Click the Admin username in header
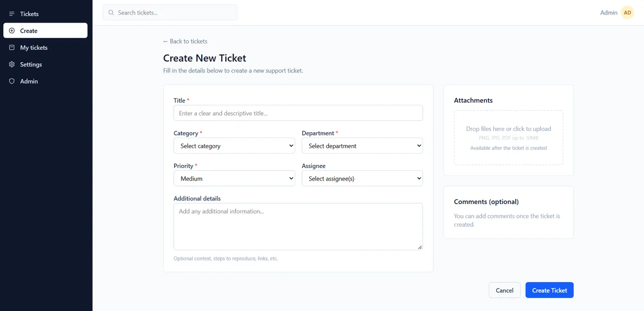644x311 pixels. (x=609, y=12)
